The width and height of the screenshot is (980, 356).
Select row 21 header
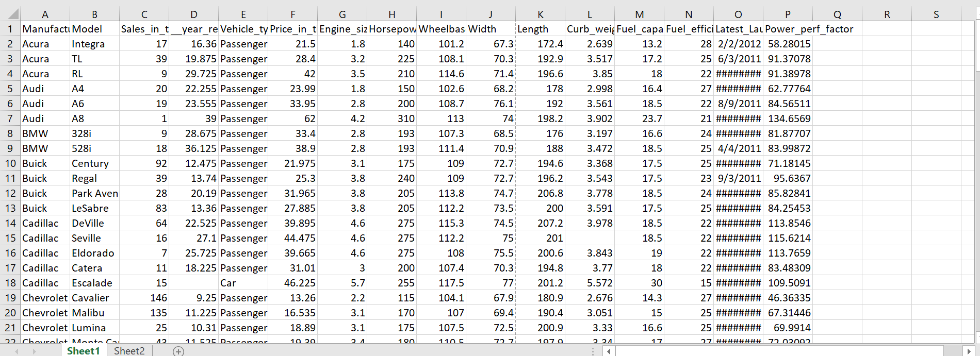point(10,328)
